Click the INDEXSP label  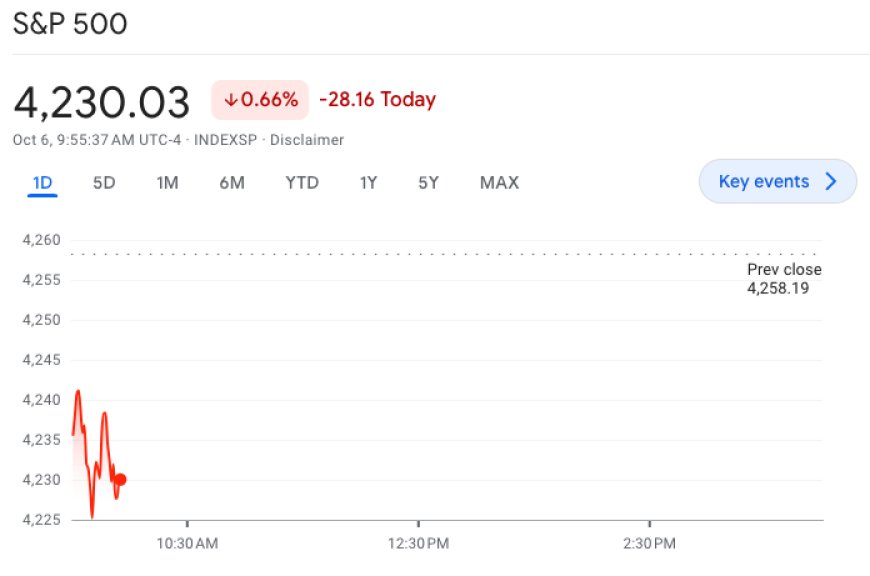point(227,140)
